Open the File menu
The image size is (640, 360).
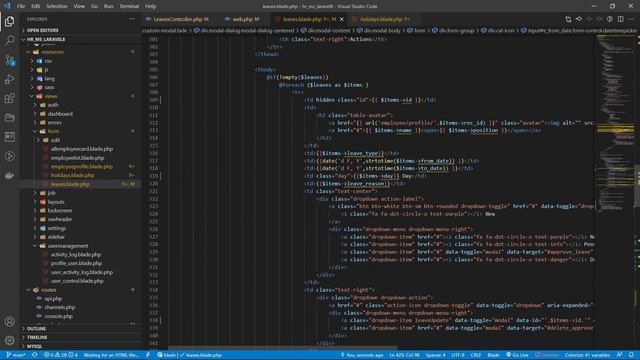[21, 6]
